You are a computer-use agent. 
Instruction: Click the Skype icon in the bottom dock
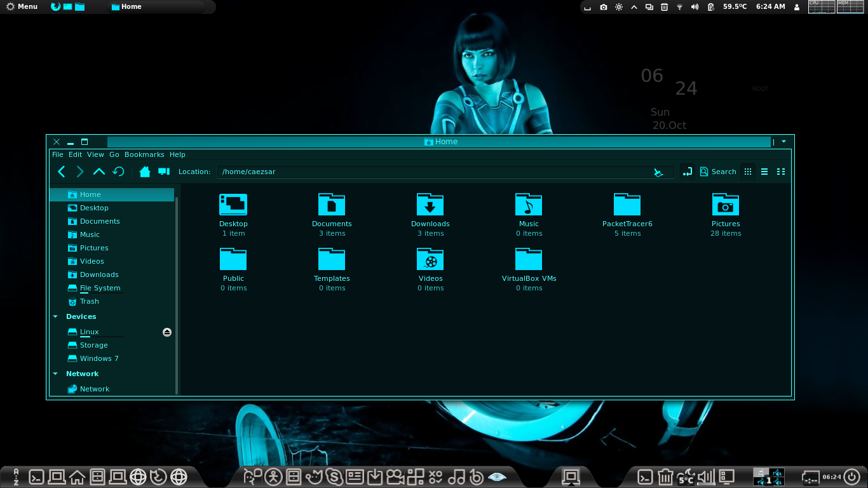334,477
